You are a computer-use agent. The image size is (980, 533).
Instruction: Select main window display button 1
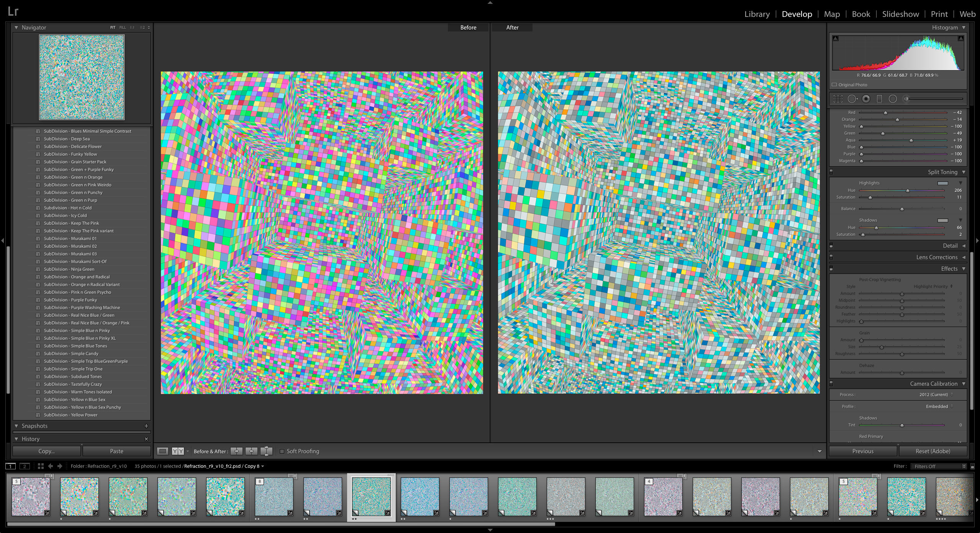(x=10, y=466)
